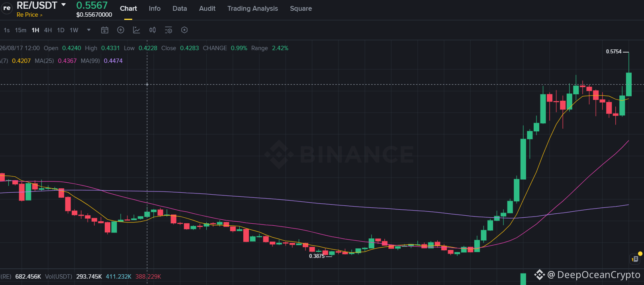Image resolution: width=644 pixels, height=285 pixels.
Task: Click the 0.3875 low price label
Action: pos(317,256)
